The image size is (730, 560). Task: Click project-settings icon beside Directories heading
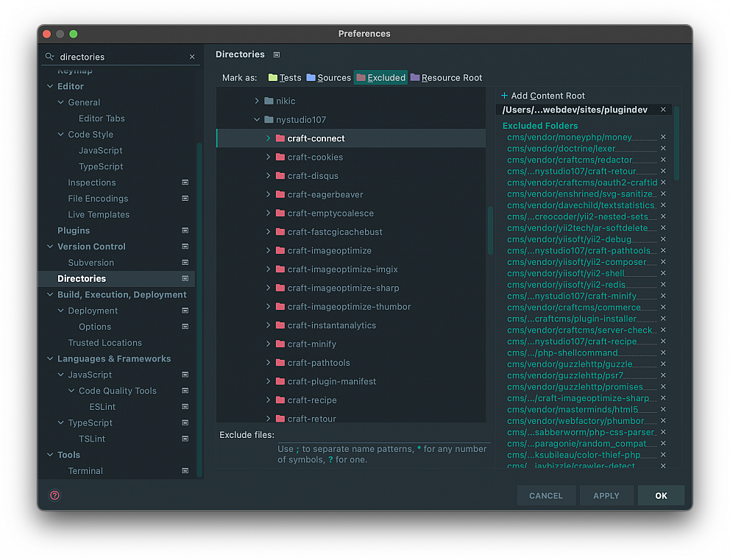tap(277, 55)
